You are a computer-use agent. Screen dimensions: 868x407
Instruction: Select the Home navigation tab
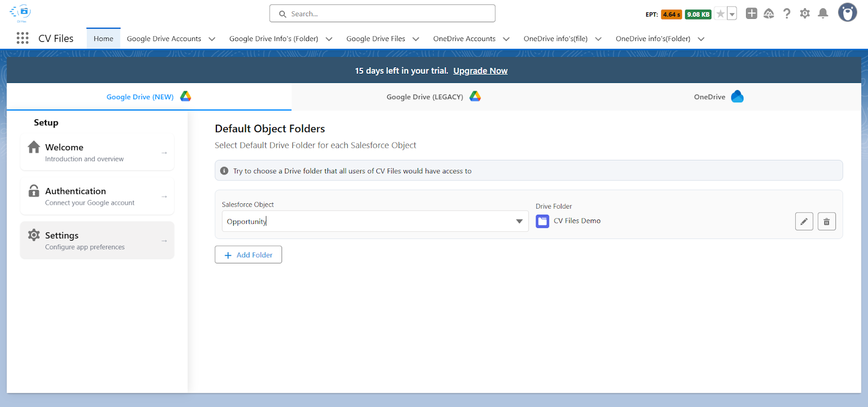click(104, 38)
